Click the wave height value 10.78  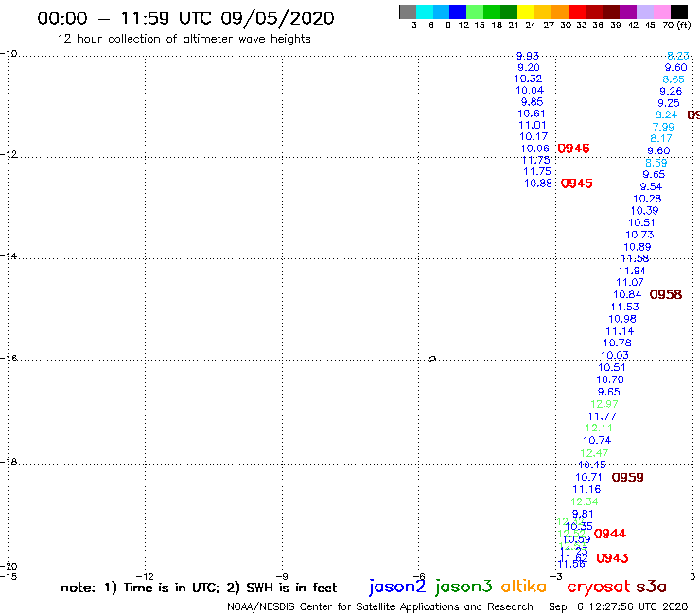click(618, 343)
